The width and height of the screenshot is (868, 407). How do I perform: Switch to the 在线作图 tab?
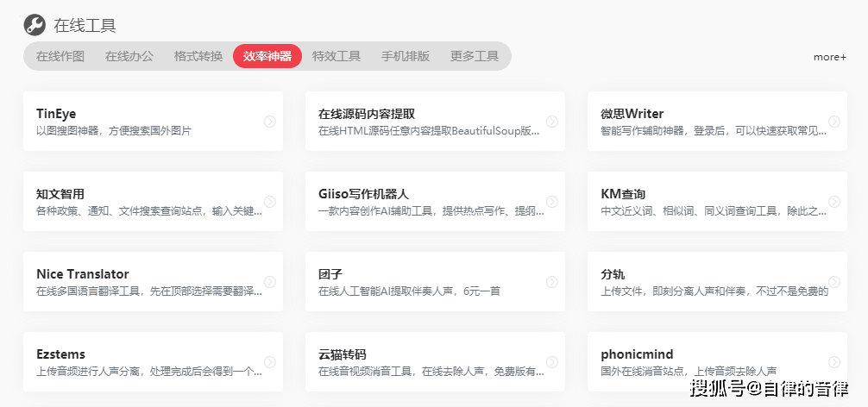[x=60, y=56]
